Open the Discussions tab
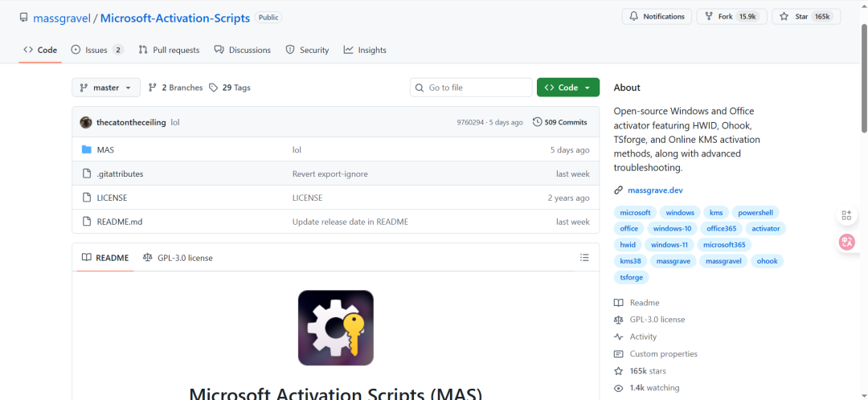 tap(243, 50)
